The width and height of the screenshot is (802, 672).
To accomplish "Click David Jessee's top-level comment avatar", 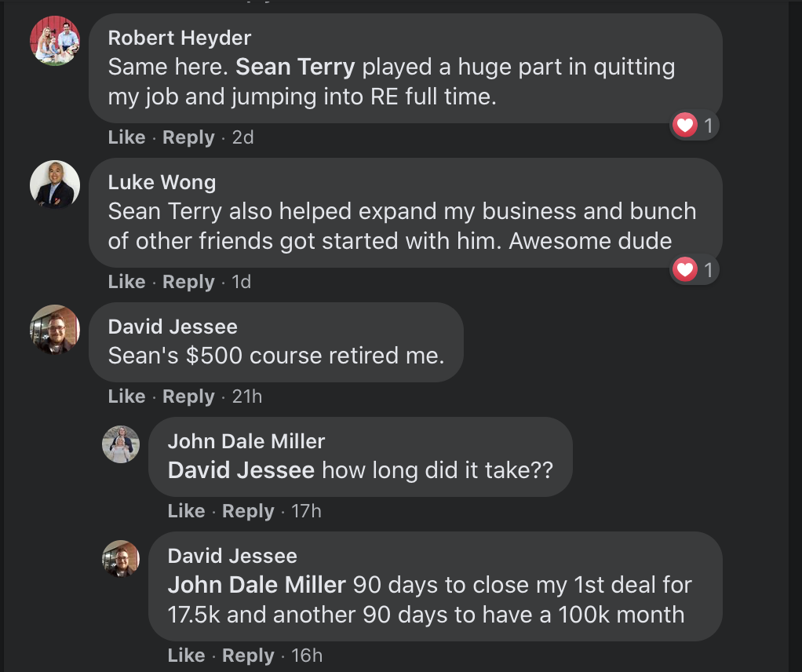I will pyautogui.click(x=55, y=330).
